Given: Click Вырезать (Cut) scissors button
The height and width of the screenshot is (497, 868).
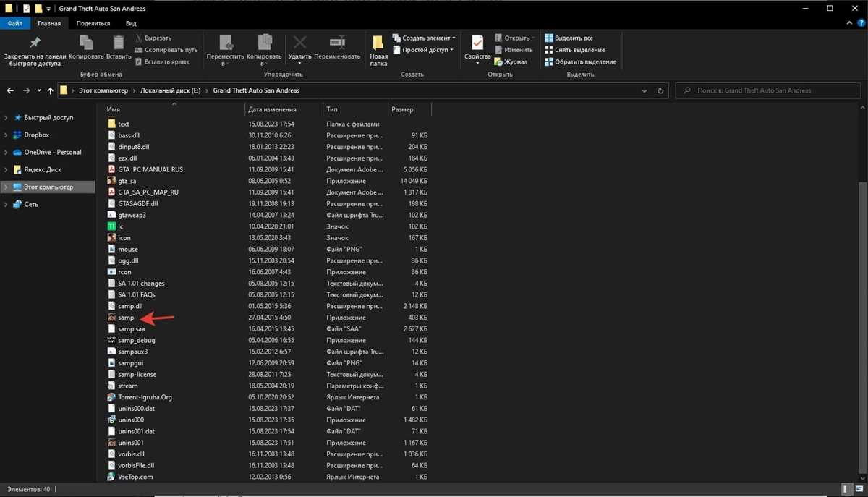Looking at the screenshot, I should click(153, 38).
